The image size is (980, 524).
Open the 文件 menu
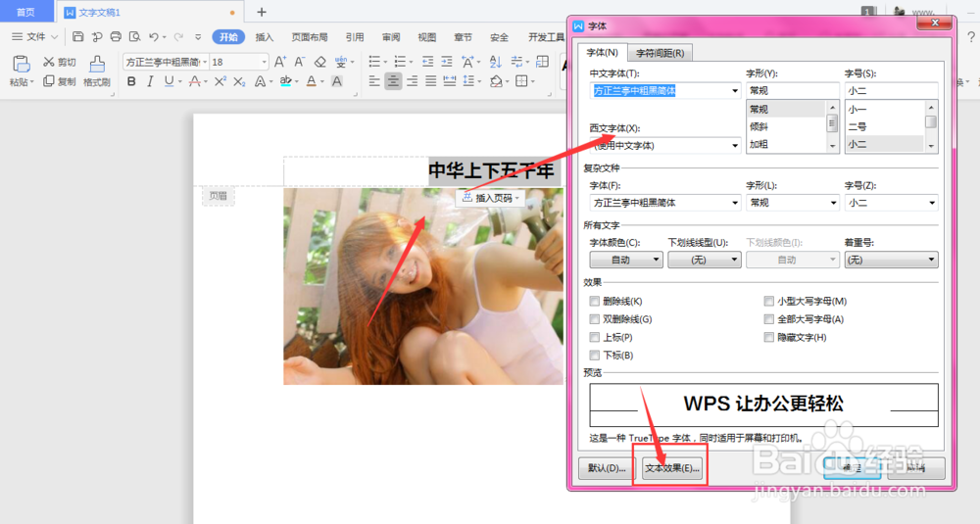[x=34, y=37]
